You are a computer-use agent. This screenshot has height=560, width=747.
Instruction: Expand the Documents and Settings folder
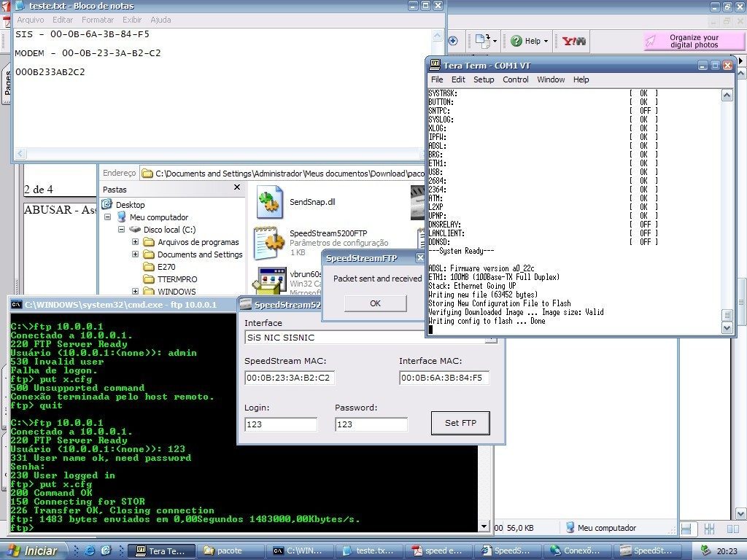point(135,254)
